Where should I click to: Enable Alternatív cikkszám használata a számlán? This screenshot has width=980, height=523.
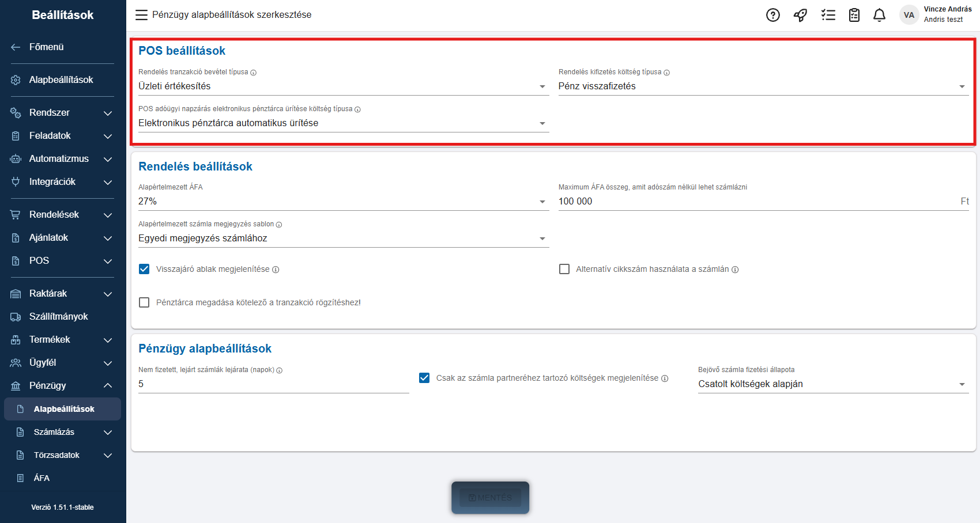click(564, 269)
